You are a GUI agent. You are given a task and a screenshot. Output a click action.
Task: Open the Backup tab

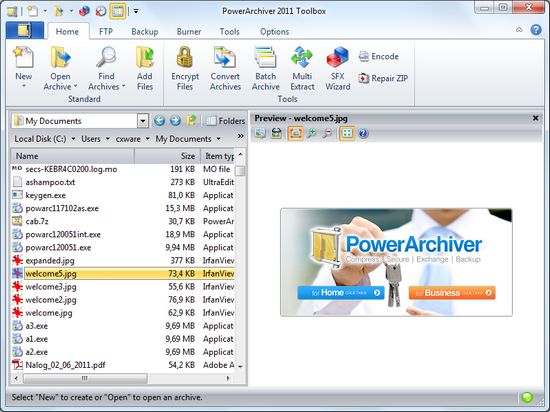(x=145, y=32)
